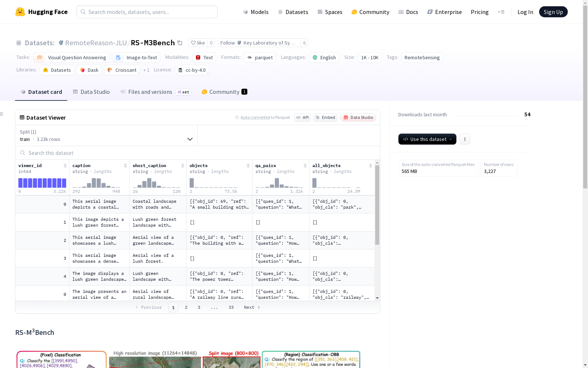The height and width of the screenshot is (368, 588).
Task: Open the API button in Dataset Viewer
Action: (x=302, y=117)
